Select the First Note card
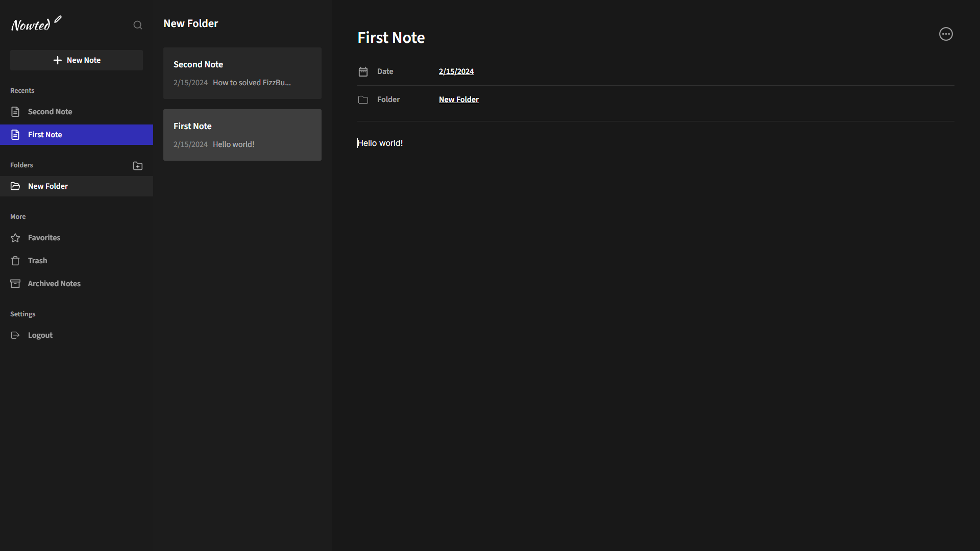This screenshot has width=980, height=551. [242, 135]
